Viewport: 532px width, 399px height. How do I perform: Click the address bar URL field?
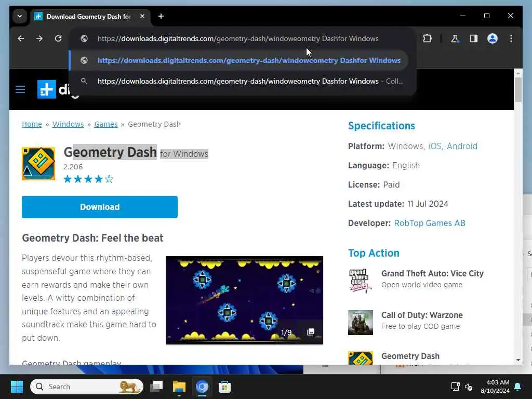[x=237, y=38]
